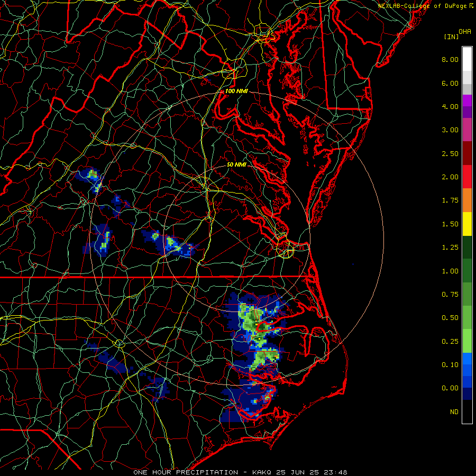The width and height of the screenshot is (476, 476).
Task: Click the 0.25 legend value
Action: pyautogui.click(x=450, y=342)
